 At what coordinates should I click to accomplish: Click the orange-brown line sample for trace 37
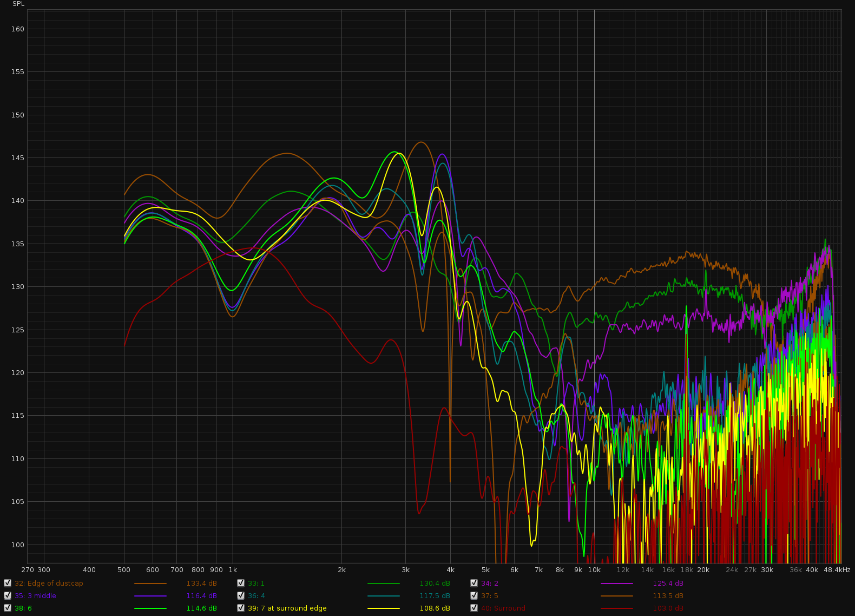(617, 596)
